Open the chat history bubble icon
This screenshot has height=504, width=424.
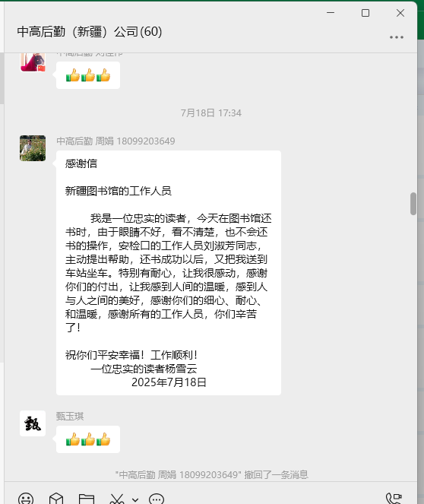pos(157,499)
